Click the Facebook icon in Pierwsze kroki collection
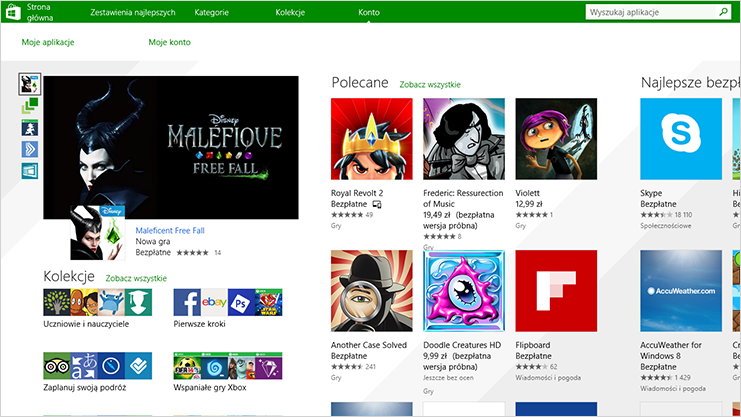 pyautogui.click(x=187, y=302)
